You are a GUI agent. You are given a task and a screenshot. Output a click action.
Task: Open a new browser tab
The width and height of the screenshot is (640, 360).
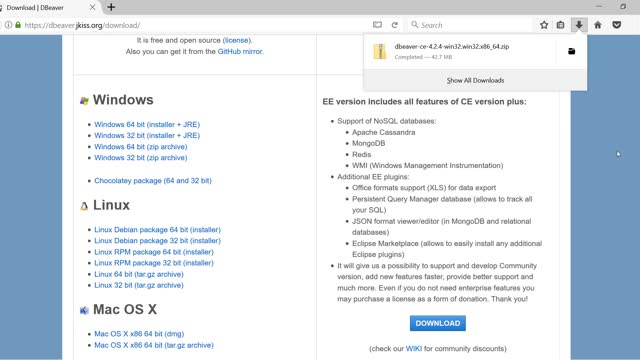[x=111, y=7]
